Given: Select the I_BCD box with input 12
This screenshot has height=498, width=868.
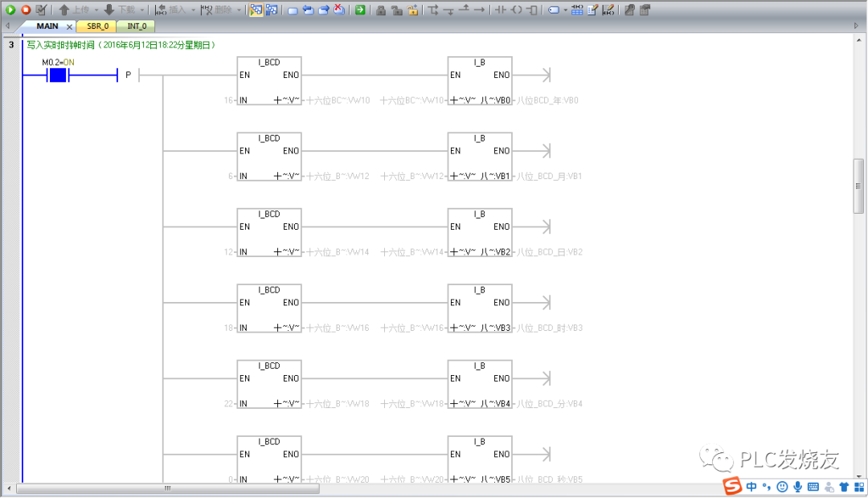Looking at the screenshot, I should pos(269,232).
